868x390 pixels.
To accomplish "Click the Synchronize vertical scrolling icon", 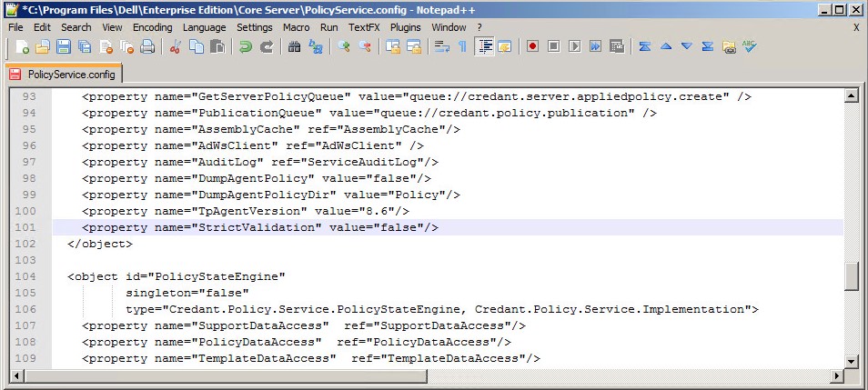I will tap(393, 47).
